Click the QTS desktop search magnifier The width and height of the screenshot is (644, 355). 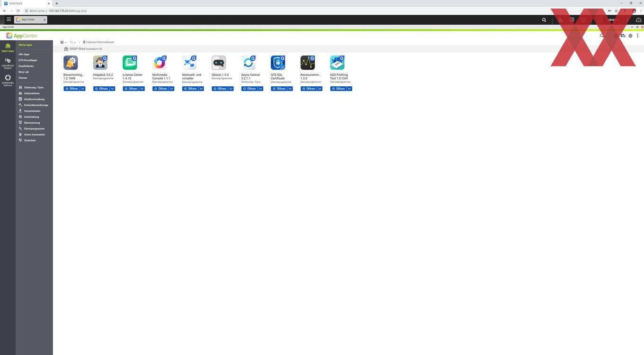pyautogui.click(x=544, y=20)
